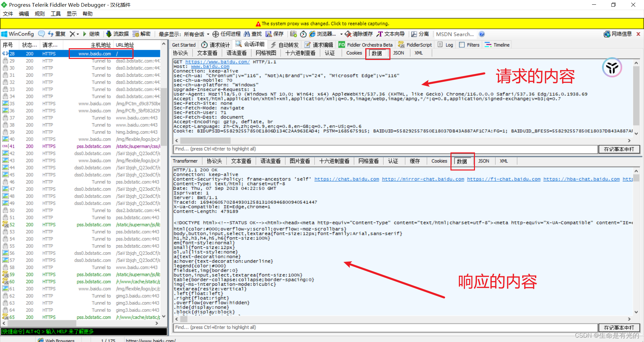Select response 缓存 tab
644x342 pixels.
(x=415, y=161)
